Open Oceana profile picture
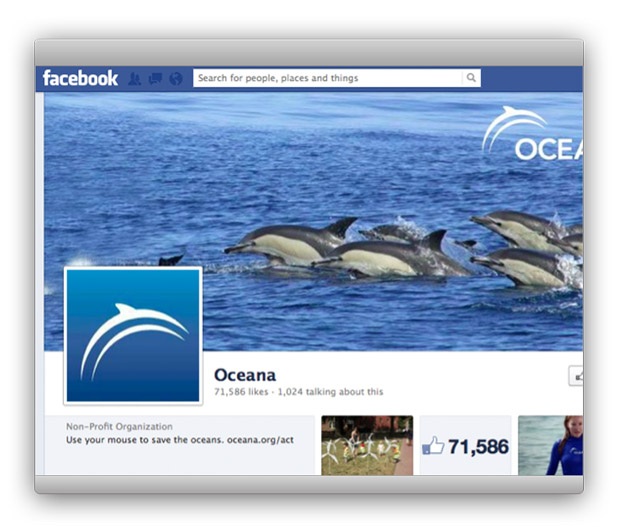Screen dimensions: 620x527 point(133,336)
